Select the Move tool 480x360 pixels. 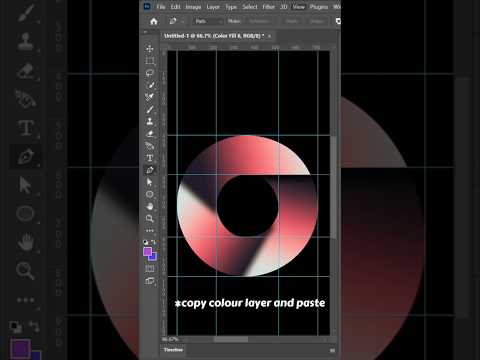point(150,48)
